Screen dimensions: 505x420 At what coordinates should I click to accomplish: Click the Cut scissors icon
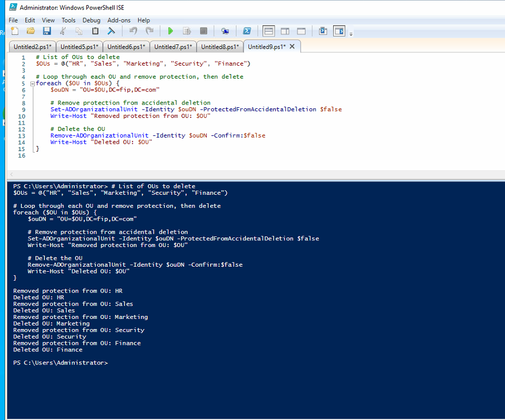tap(63, 31)
